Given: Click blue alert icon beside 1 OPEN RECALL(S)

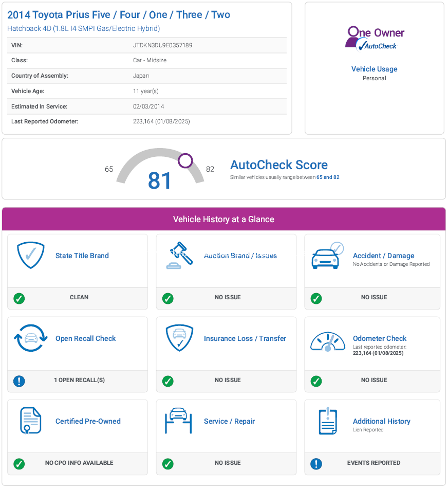Looking at the screenshot, I should tap(19, 381).
